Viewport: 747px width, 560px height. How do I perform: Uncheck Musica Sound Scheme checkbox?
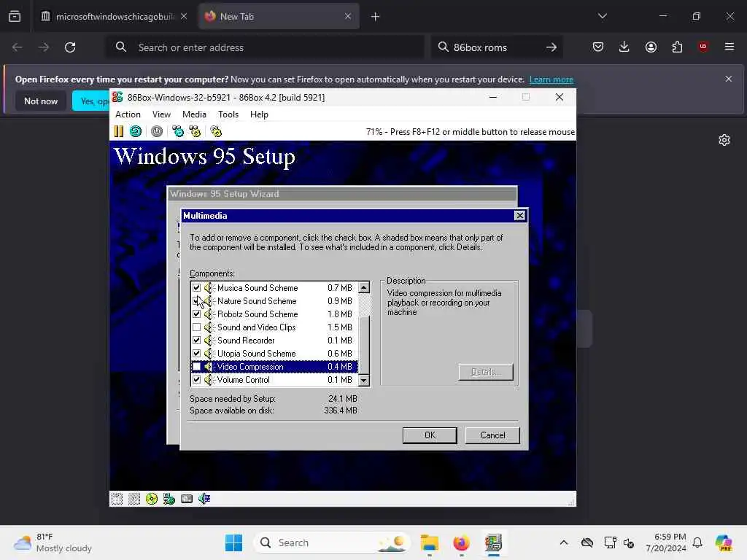[x=196, y=287]
